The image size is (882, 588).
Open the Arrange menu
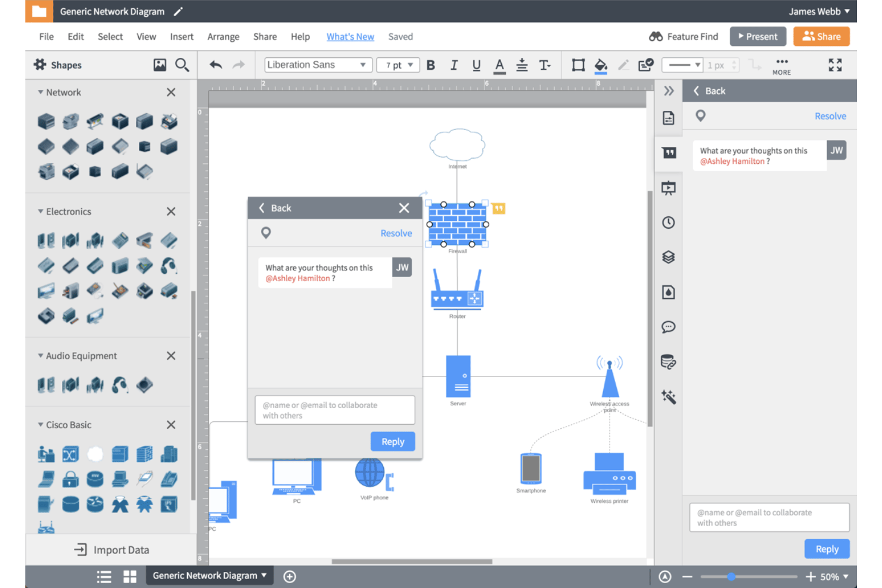tap(223, 36)
